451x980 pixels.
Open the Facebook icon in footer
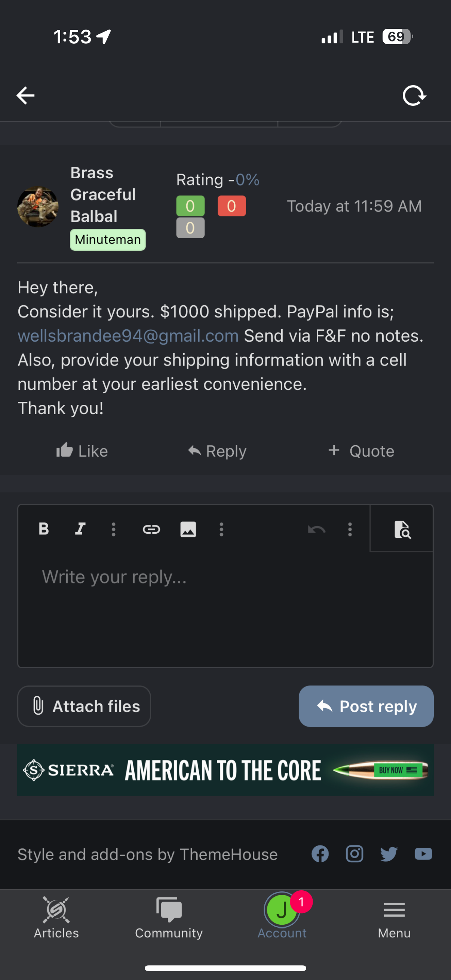(320, 854)
